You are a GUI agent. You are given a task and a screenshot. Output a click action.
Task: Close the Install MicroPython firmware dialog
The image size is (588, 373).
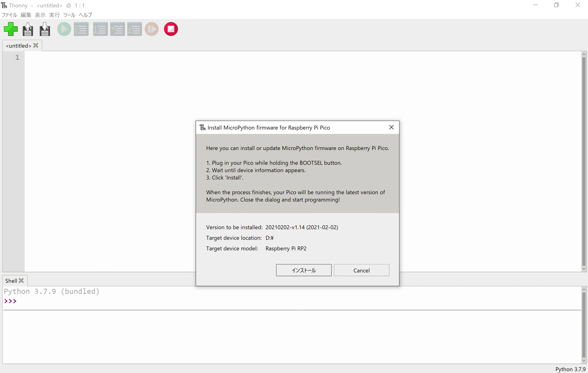391,127
